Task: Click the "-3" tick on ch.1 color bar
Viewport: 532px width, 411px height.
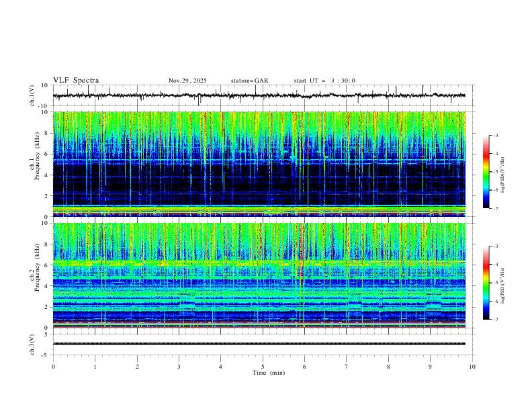Action: point(495,135)
